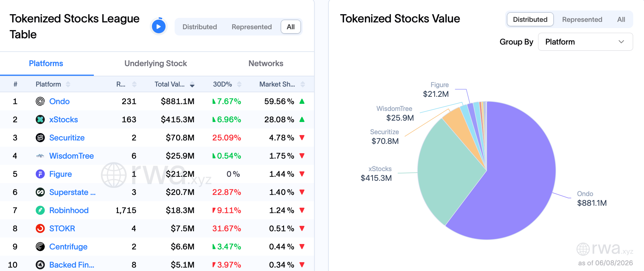
Task: Switch to the Underlying Stock tab
Action: (156, 63)
